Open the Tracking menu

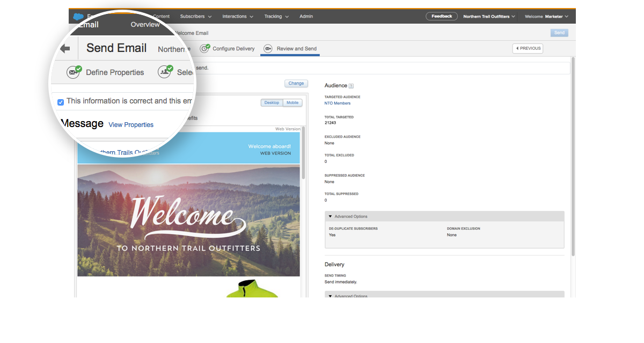[x=276, y=17]
